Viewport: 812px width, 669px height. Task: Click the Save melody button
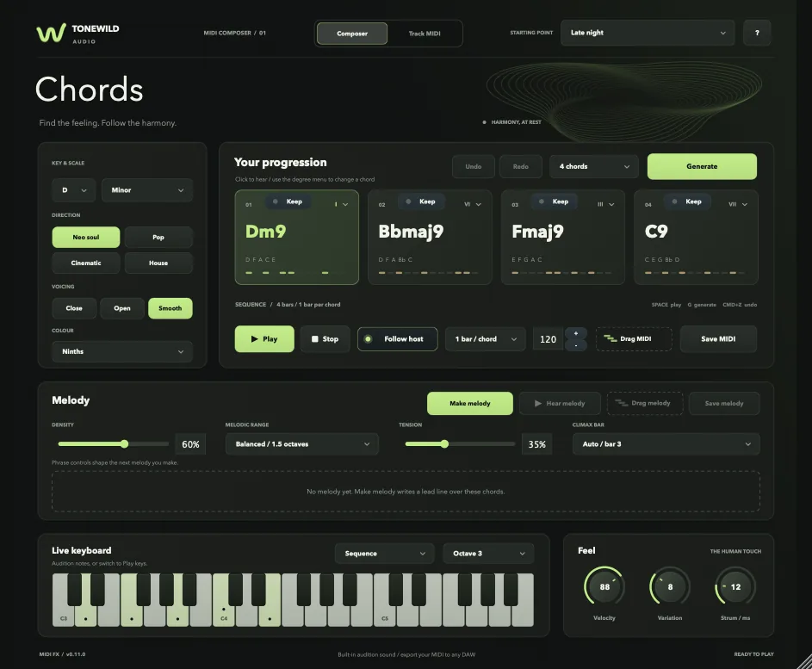[724, 403]
